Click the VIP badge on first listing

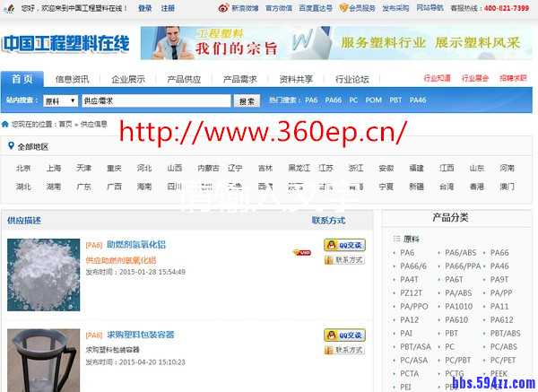click(302, 253)
